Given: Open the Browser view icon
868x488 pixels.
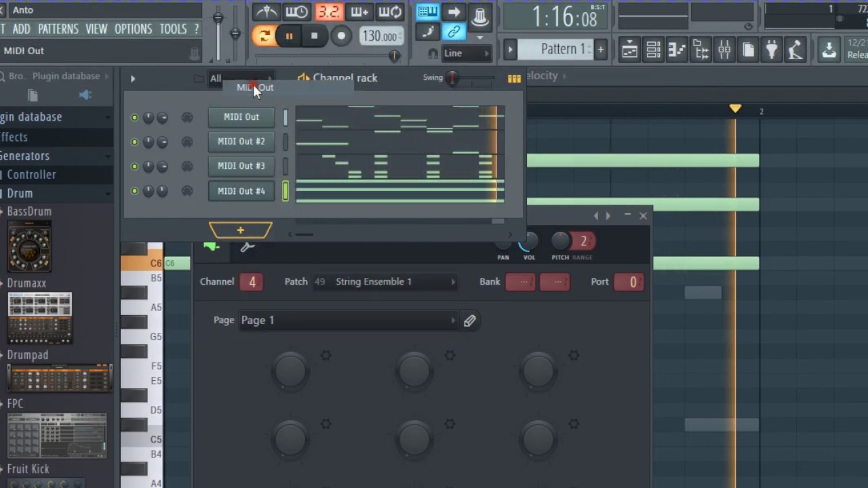Looking at the screenshot, I should point(701,49).
